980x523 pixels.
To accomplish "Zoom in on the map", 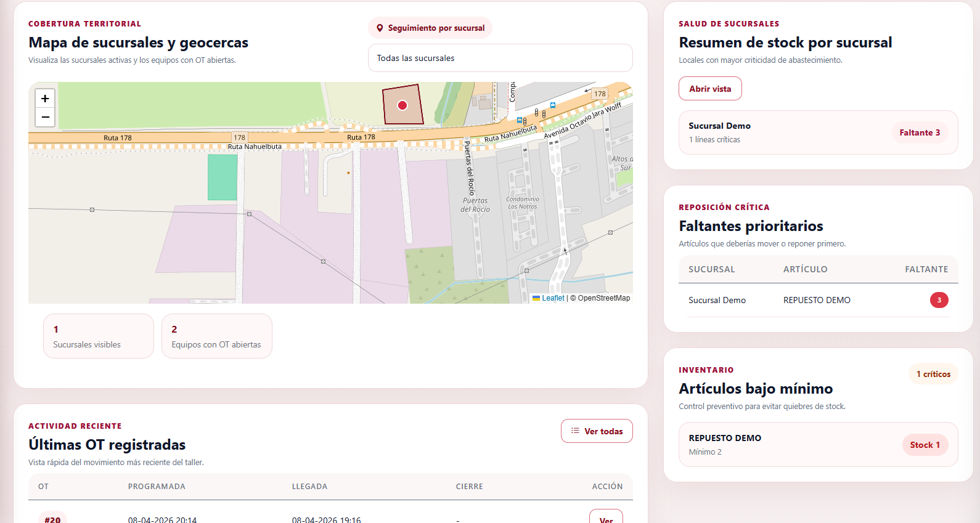I will coord(45,99).
